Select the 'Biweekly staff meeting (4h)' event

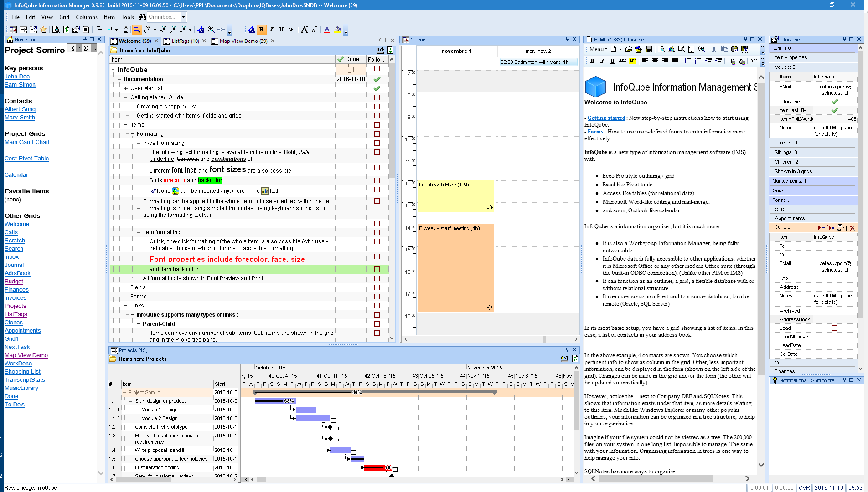(456, 268)
